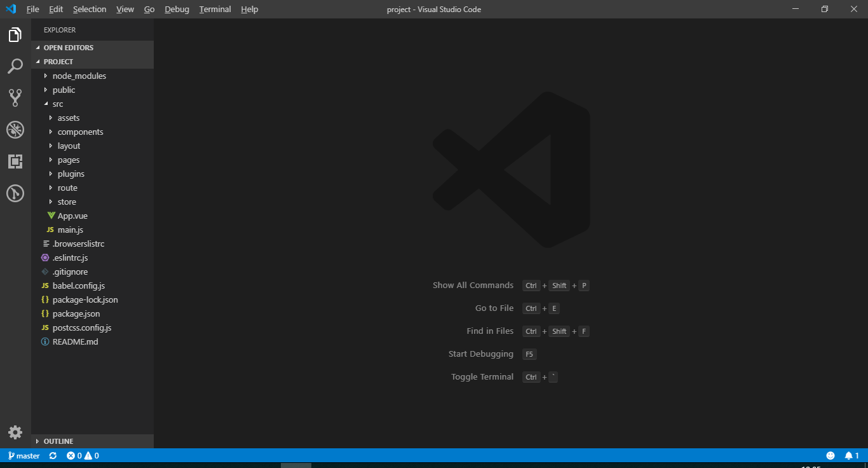
Task: Click the Find in Files label
Action: pyautogui.click(x=490, y=331)
